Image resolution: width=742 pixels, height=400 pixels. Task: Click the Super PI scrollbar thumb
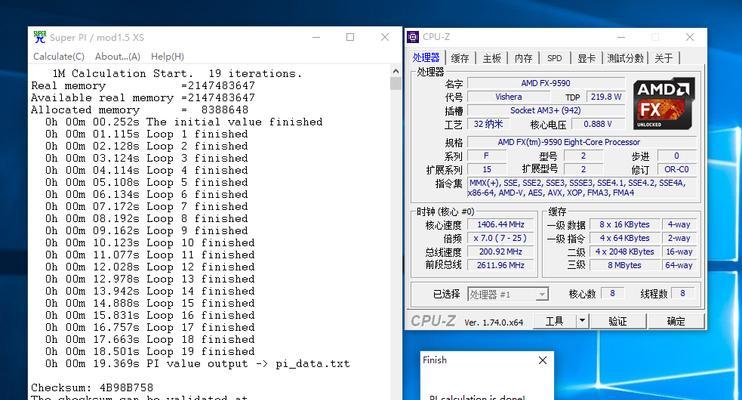(396, 83)
